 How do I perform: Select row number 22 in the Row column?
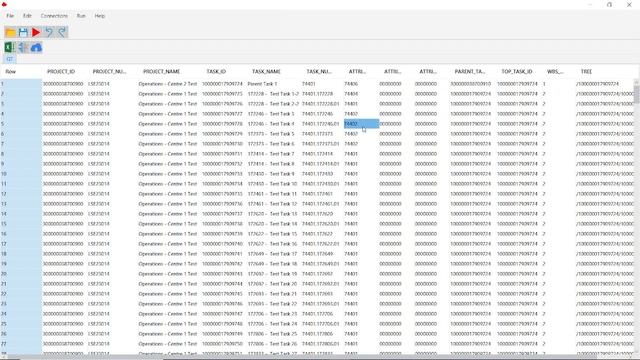coord(21,294)
